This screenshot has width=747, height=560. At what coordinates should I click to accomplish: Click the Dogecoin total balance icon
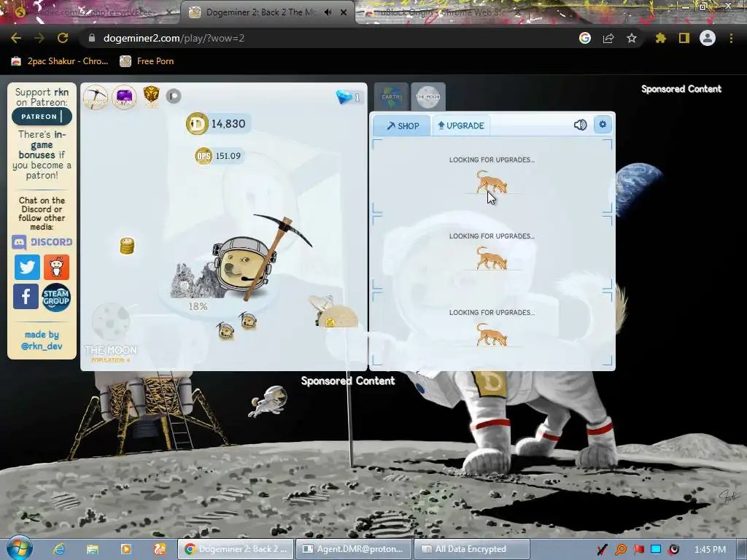pos(197,124)
